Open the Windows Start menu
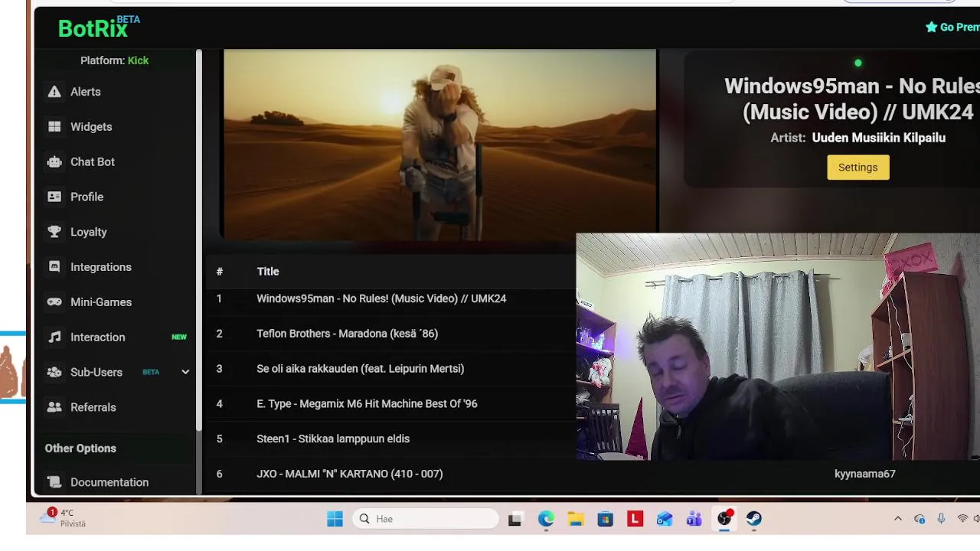Image resolution: width=980 pixels, height=551 pixels. pyautogui.click(x=335, y=519)
